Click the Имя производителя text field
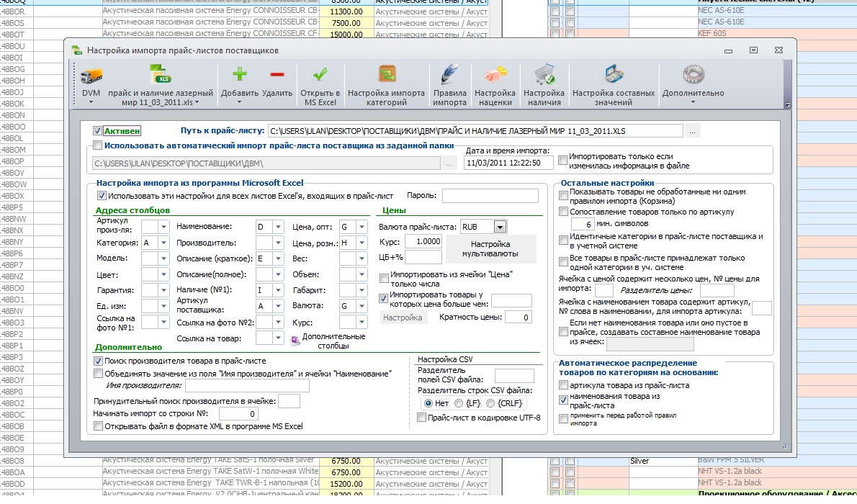The height and width of the screenshot is (504, 857). pyautogui.click(x=247, y=385)
